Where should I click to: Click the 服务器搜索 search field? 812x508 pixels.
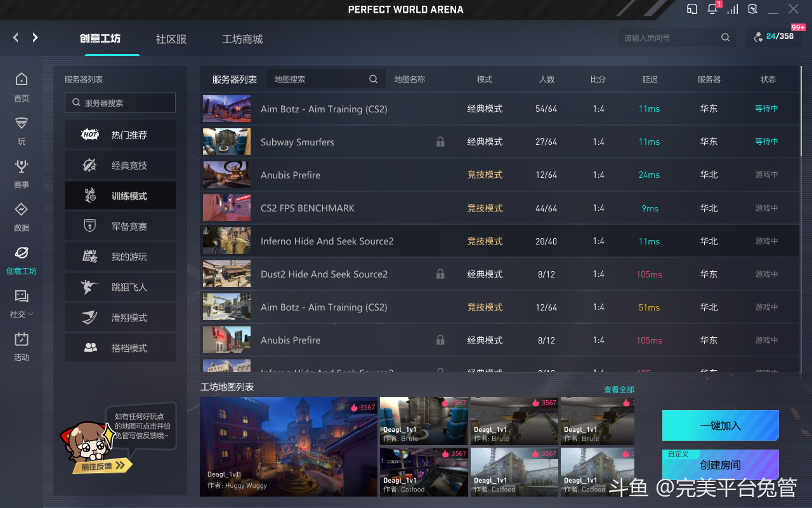pos(121,103)
